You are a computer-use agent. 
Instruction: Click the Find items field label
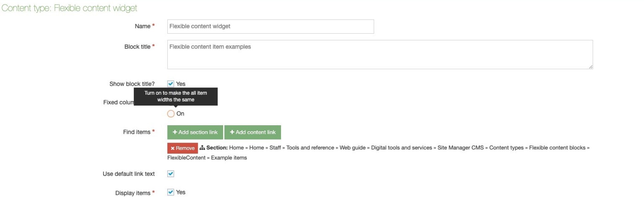coord(137,132)
